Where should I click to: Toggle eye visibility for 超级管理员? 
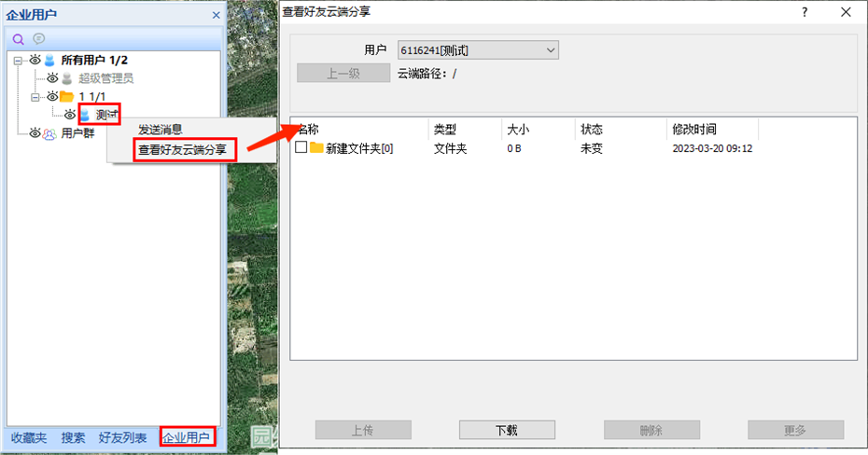point(52,78)
